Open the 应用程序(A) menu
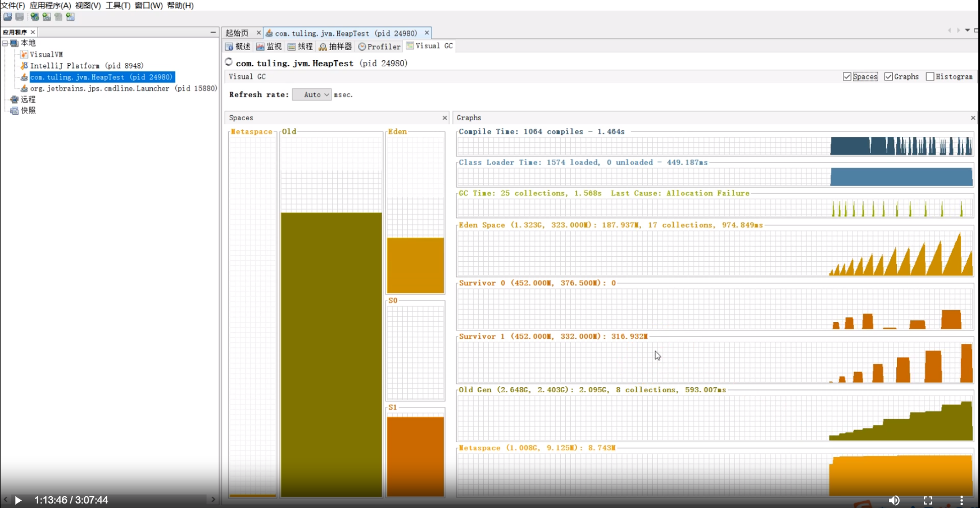The height and width of the screenshot is (508, 980). [x=51, y=5]
